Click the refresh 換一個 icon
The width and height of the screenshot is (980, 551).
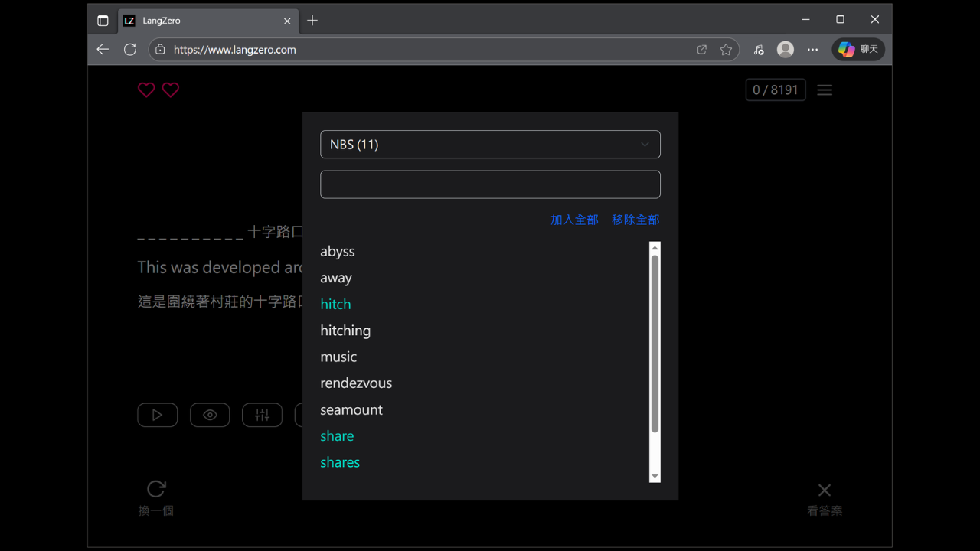[x=156, y=489]
